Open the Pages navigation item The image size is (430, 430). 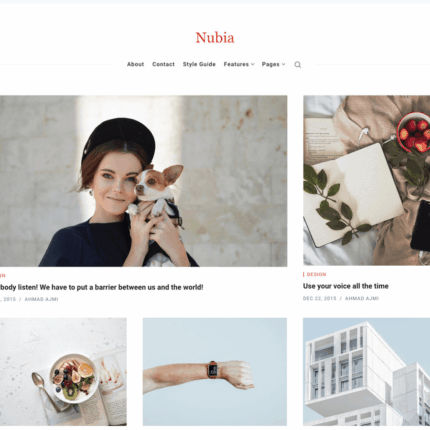(x=271, y=64)
